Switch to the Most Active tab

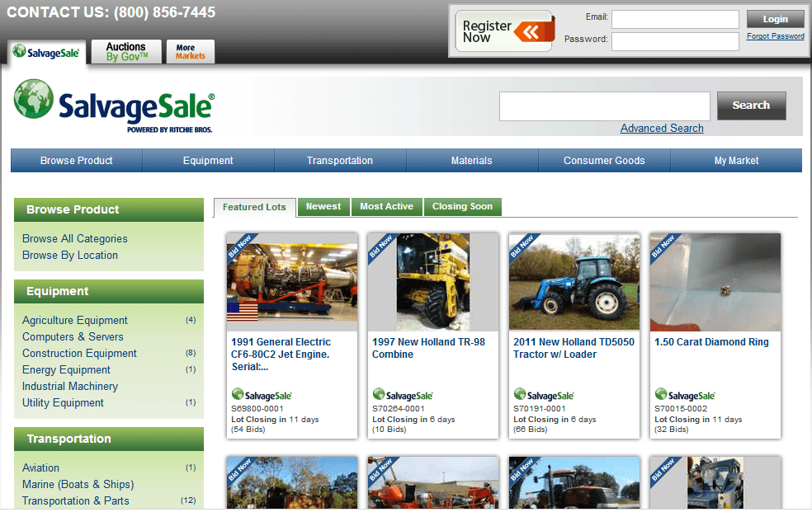pos(387,206)
